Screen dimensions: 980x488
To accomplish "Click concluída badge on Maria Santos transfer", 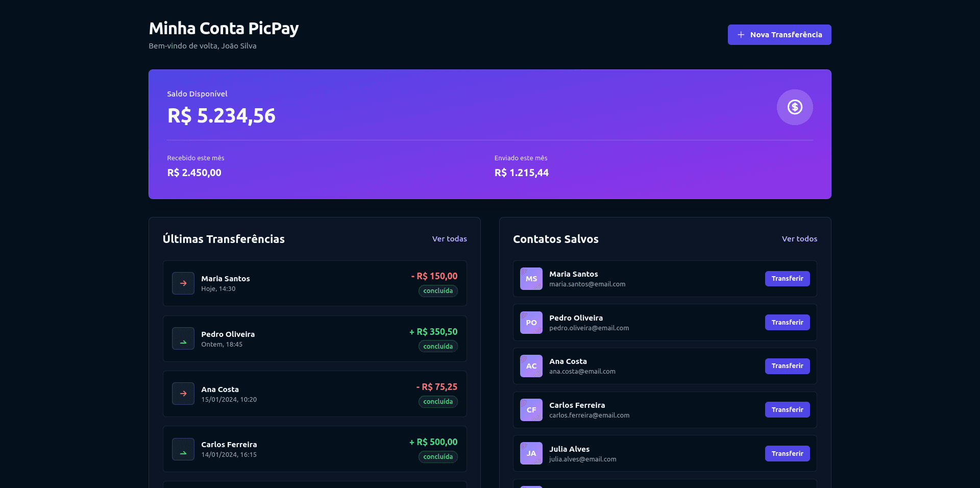I will point(438,291).
